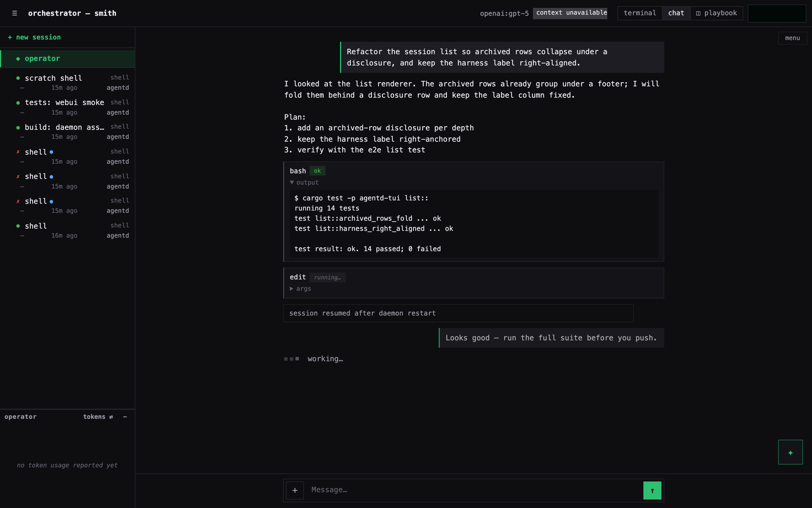Click the empty box in the top right header
Viewport: 812px width, 508px height.
coord(777,14)
